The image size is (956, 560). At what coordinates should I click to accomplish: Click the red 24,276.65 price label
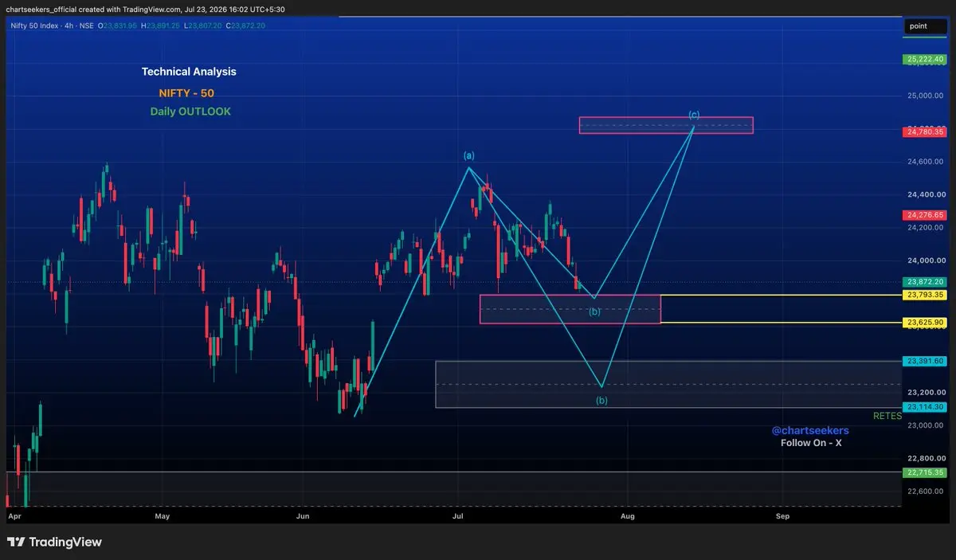(925, 215)
